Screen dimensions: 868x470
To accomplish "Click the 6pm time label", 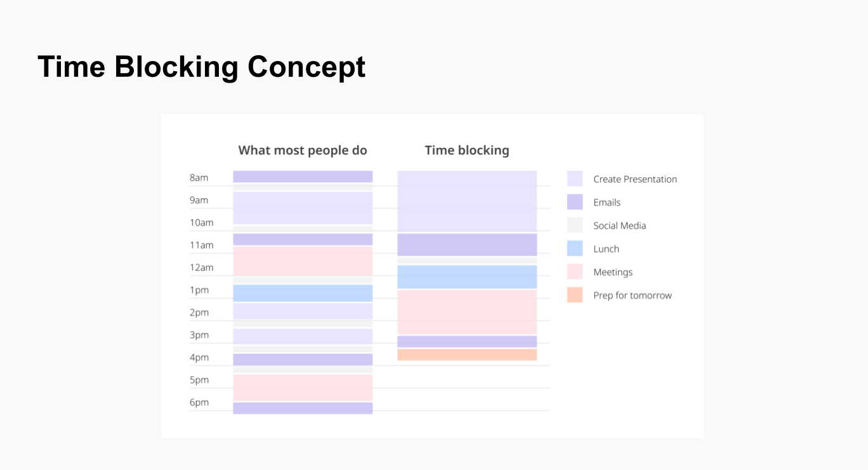I will 199,403.
